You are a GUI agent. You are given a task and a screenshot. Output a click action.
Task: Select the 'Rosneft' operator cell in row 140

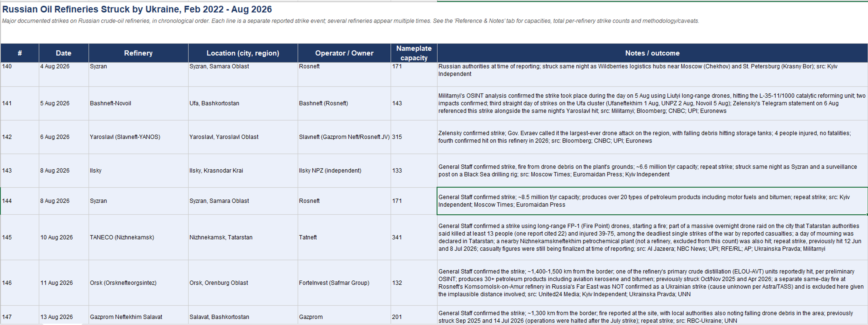[344, 75]
